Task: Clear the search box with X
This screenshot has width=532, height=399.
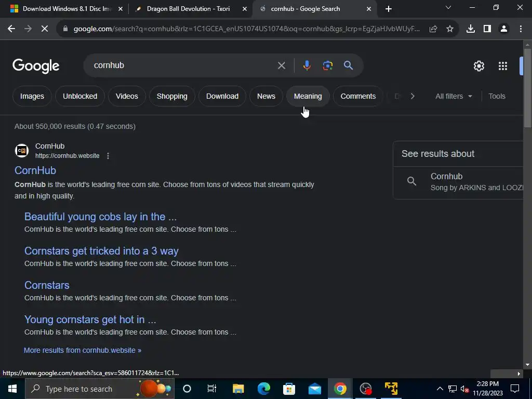Action: [282, 65]
